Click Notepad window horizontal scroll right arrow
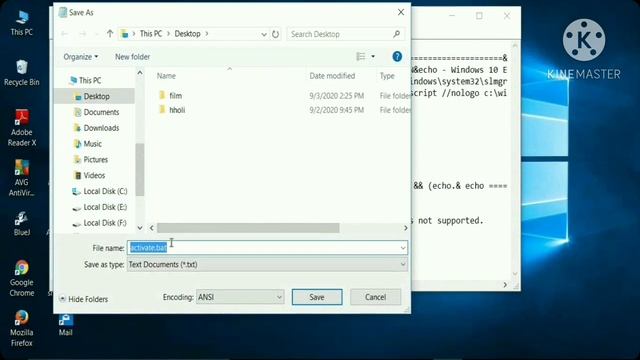 click(x=505, y=284)
